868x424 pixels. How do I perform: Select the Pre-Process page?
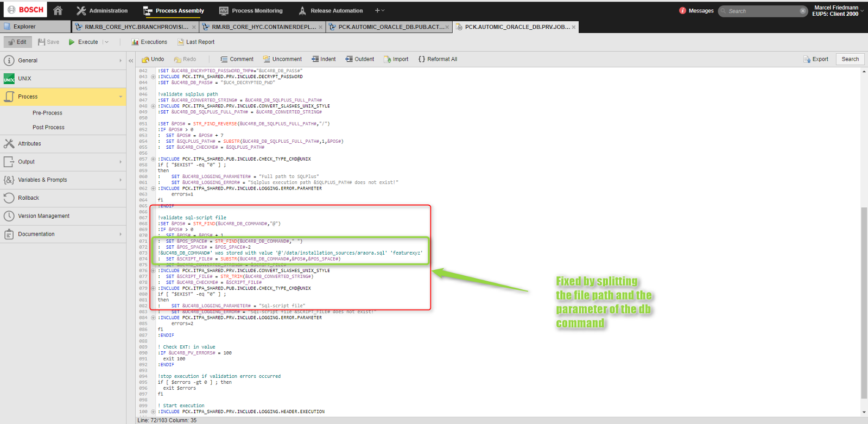[x=47, y=113]
